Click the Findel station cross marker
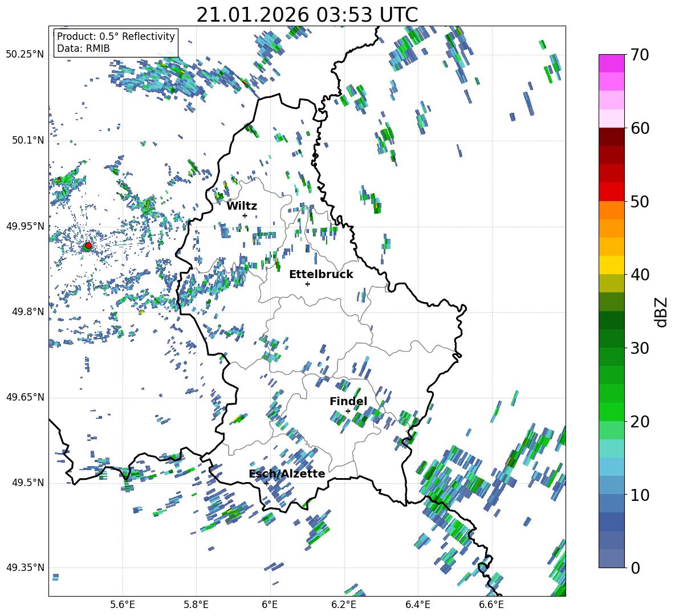This screenshot has width=675, height=616. pos(348,411)
